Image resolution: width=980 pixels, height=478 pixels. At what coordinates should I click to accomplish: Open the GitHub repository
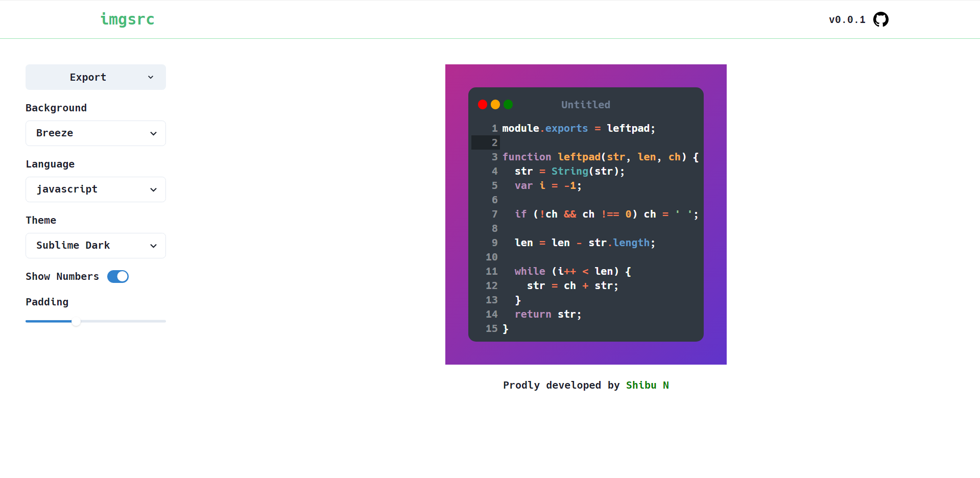coord(880,19)
